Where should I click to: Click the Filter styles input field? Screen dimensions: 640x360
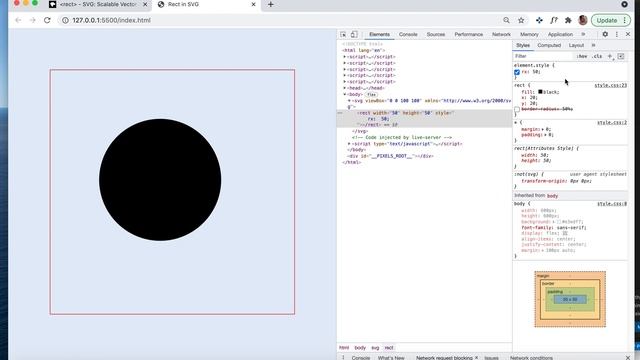click(543, 56)
